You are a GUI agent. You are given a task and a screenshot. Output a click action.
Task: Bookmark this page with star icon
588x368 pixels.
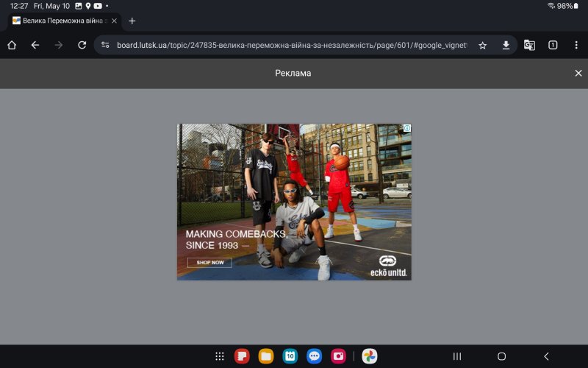[483, 46]
